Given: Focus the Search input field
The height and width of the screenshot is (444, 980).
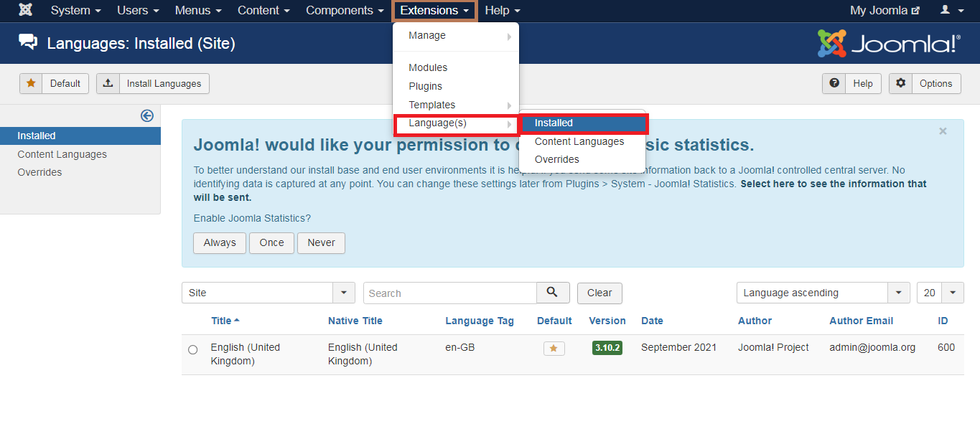Looking at the screenshot, I should tap(450, 293).
